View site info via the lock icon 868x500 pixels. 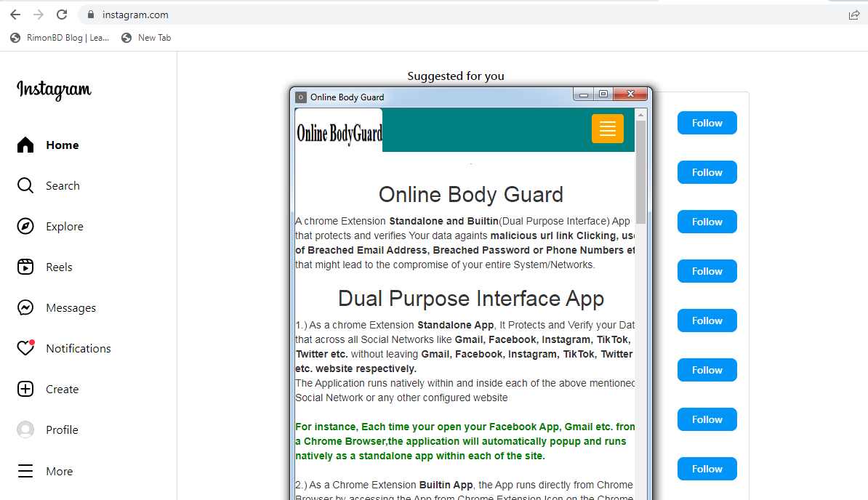[x=91, y=15]
